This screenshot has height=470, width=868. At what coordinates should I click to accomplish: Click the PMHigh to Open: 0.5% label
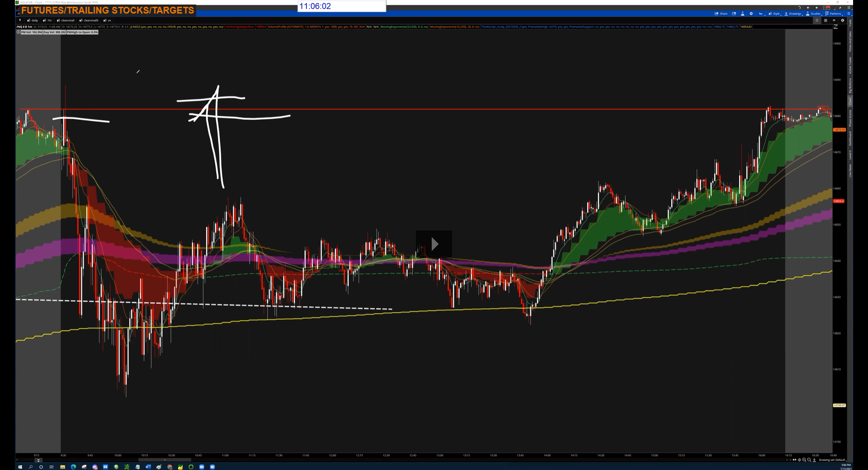tap(82, 32)
